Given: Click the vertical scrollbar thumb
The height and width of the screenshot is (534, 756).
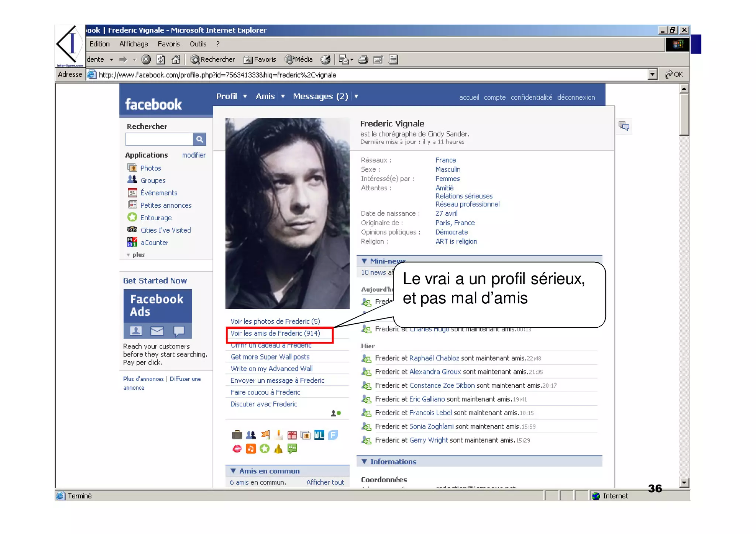Looking at the screenshot, I should 684,114.
